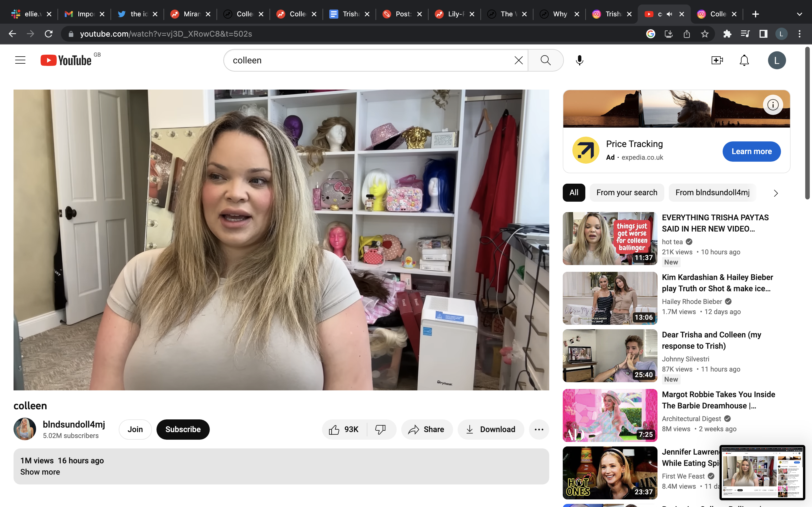This screenshot has height=507, width=812.
Task: Open more actions three-dot menu under video
Action: coord(539,430)
